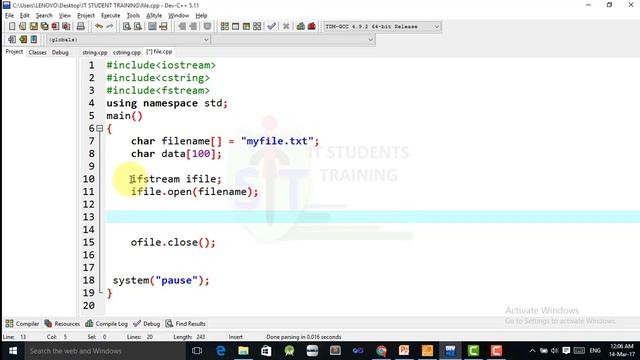640x360 pixels.
Task: Open the Window menu
Action: pyautogui.click(x=178, y=16)
